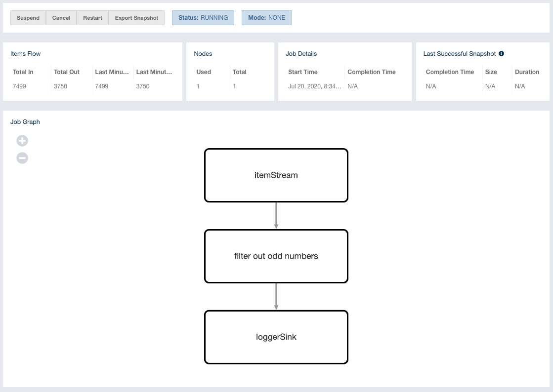Viewport: 553px width, 392px height.
Task: Click the Total Out column header
Action: point(67,72)
